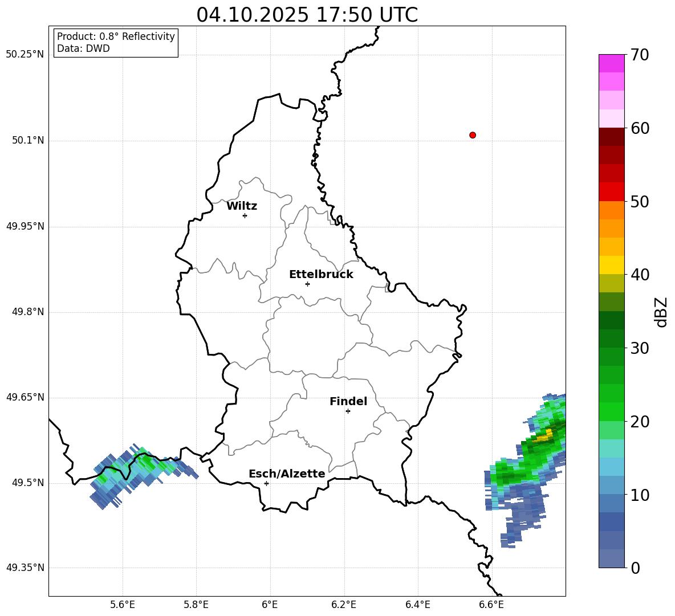Click the 'Data: DWD' text
Image resolution: width=675 pixels, height=616 pixels.
83,48
